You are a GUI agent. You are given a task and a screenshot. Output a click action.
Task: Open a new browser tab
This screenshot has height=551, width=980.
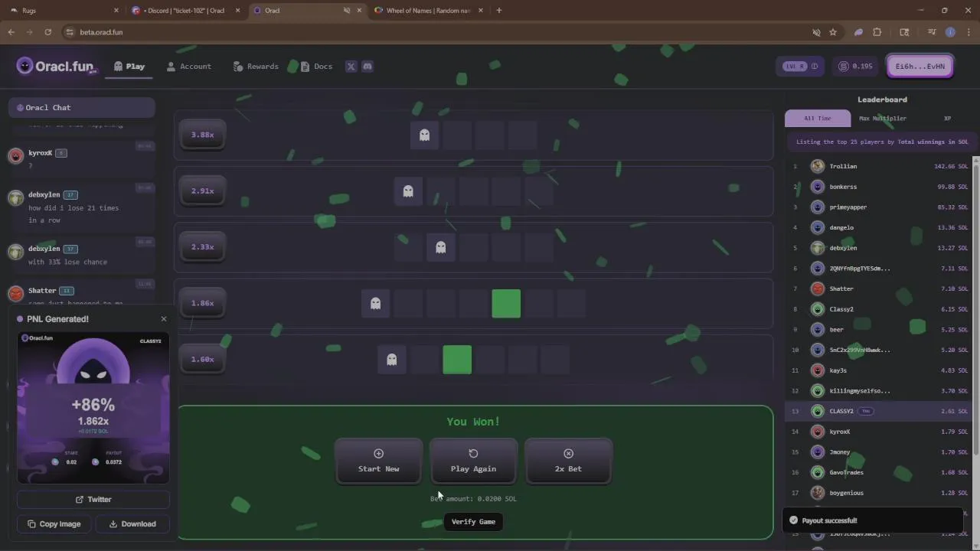(x=499, y=11)
